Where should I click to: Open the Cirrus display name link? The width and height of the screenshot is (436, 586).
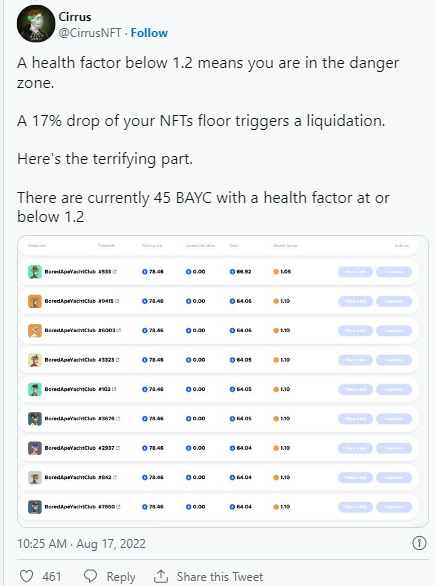75,17
